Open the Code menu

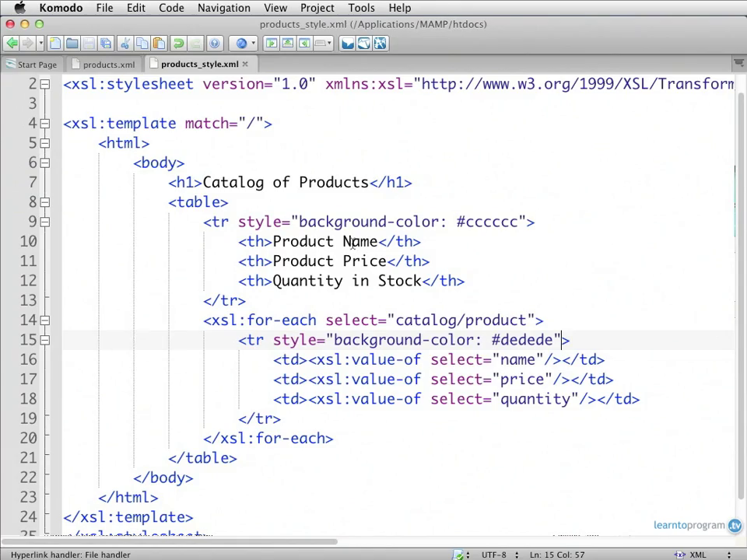[x=171, y=8]
